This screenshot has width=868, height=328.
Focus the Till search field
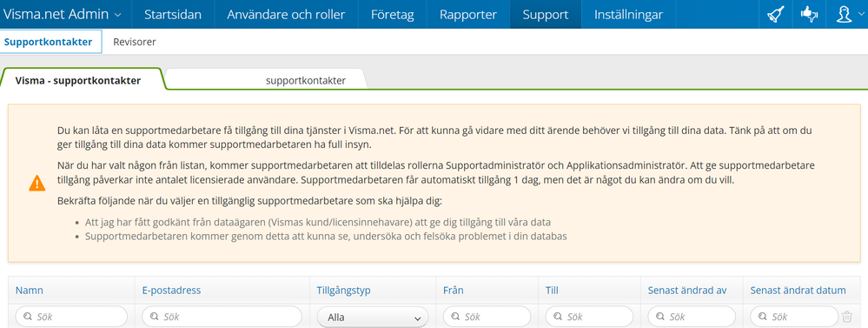point(589,317)
